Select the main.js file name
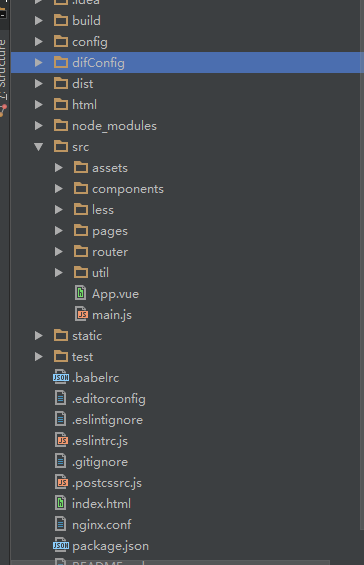Screen dimensions: 364x565 pos(112,315)
